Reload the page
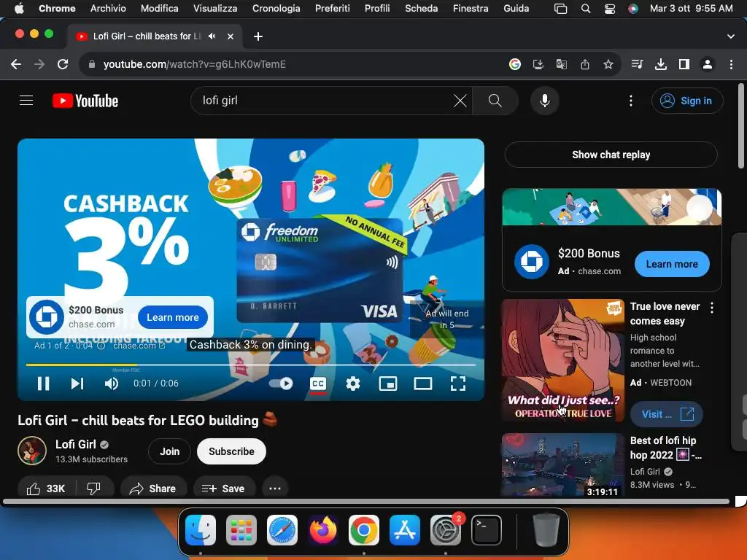Screen dimensions: 747x560 (63, 64)
